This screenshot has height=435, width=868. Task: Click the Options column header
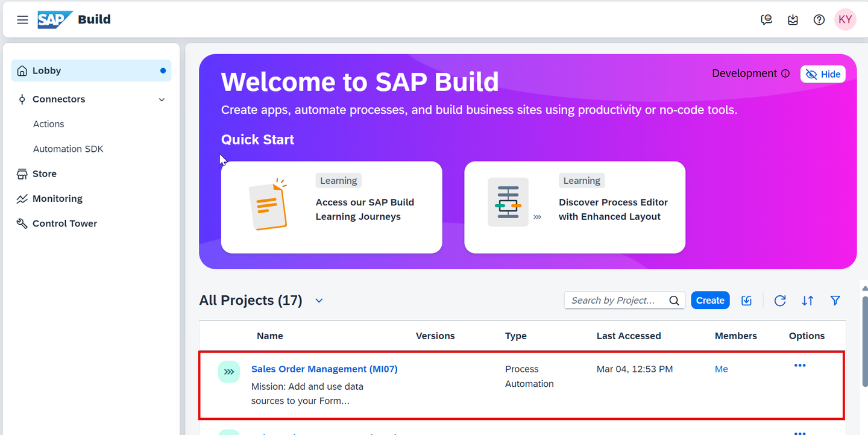[807, 336]
